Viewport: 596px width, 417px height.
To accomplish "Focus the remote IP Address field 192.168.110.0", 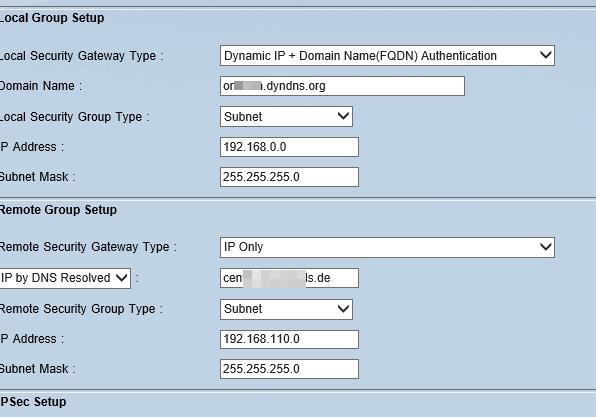I will (x=289, y=339).
